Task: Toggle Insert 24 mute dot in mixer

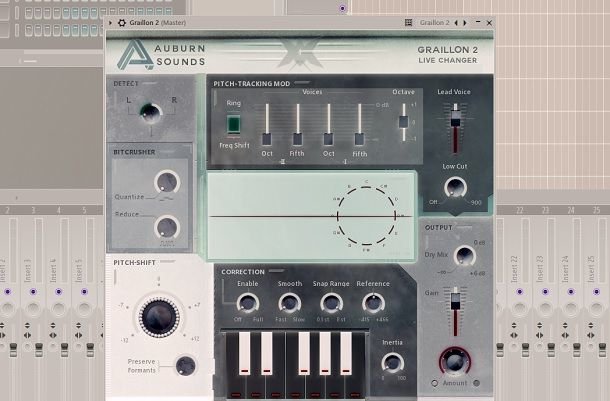Action: pos(571,292)
